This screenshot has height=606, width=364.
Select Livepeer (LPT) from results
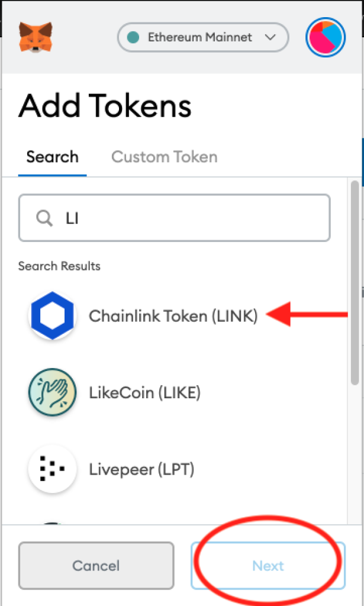141,470
